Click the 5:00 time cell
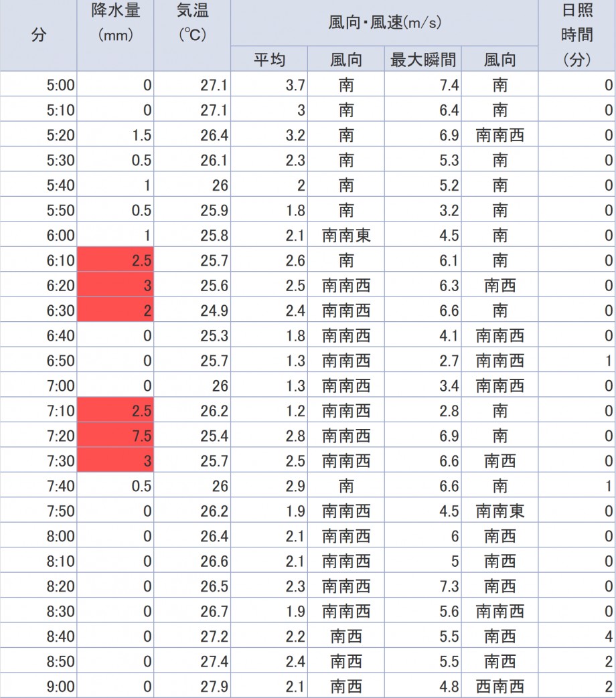616x698 pixels. click(39, 85)
